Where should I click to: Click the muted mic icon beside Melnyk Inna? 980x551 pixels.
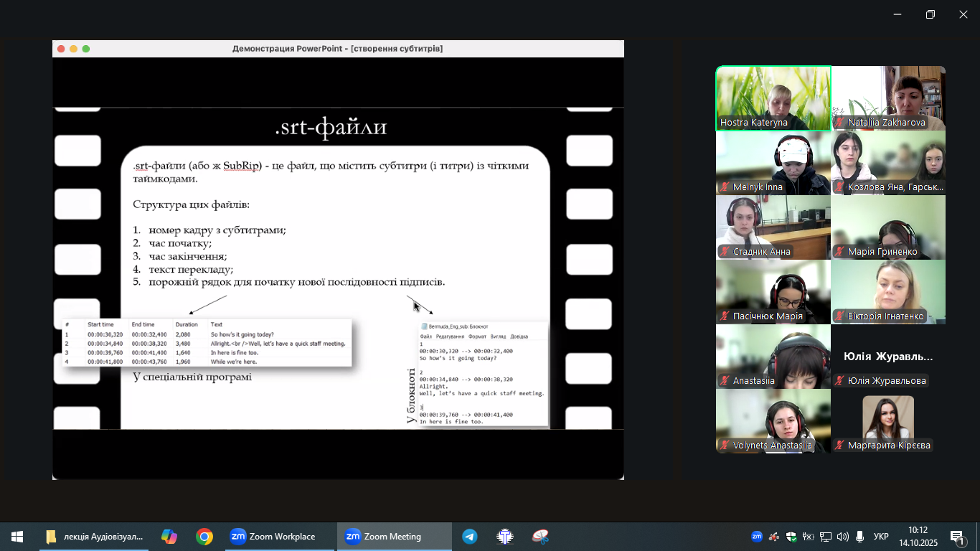(x=725, y=187)
